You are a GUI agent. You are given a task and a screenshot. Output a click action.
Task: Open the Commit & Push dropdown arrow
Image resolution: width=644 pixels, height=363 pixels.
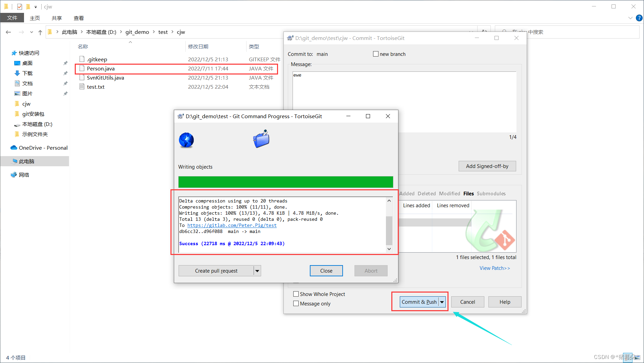coord(442,302)
